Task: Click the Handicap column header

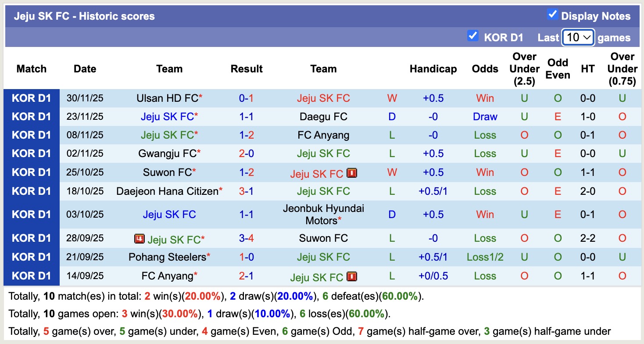Action: [433, 69]
